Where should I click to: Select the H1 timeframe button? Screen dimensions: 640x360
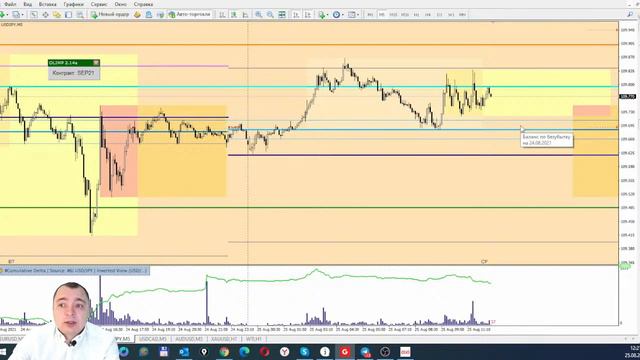pyautogui.click(x=416, y=15)
